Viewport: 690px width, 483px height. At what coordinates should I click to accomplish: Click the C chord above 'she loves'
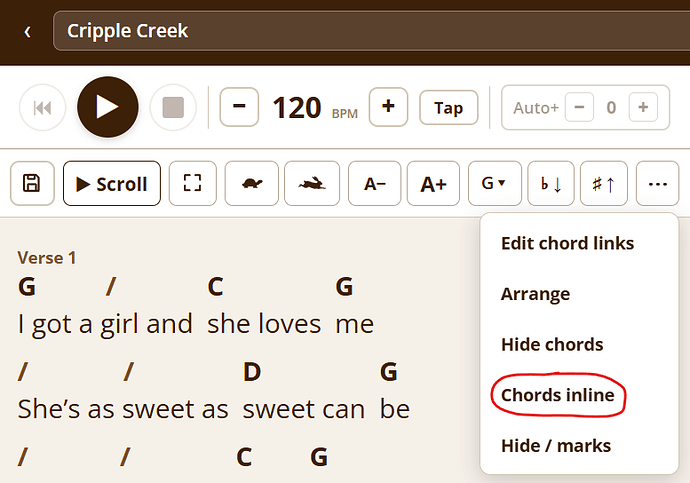215,287
